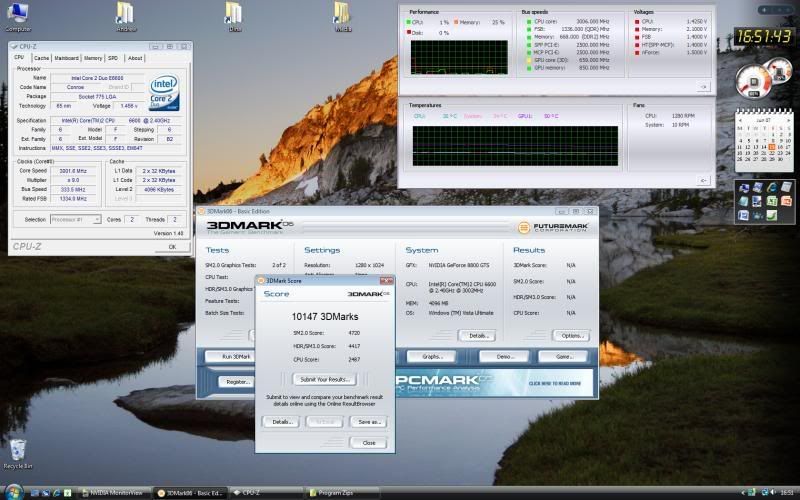This screenshot has width=800, height=500.
Task: Click the Details button in the Score dialog
Action: (282, 422)
